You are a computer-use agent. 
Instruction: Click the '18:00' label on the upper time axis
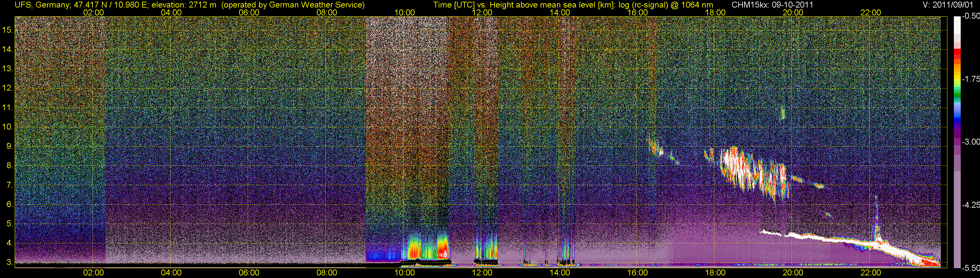click(715, 12)
